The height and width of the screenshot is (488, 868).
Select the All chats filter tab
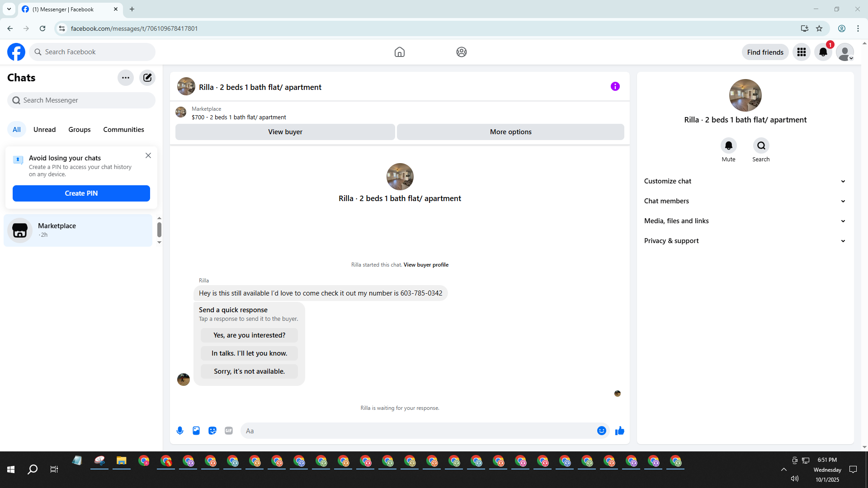17,130
